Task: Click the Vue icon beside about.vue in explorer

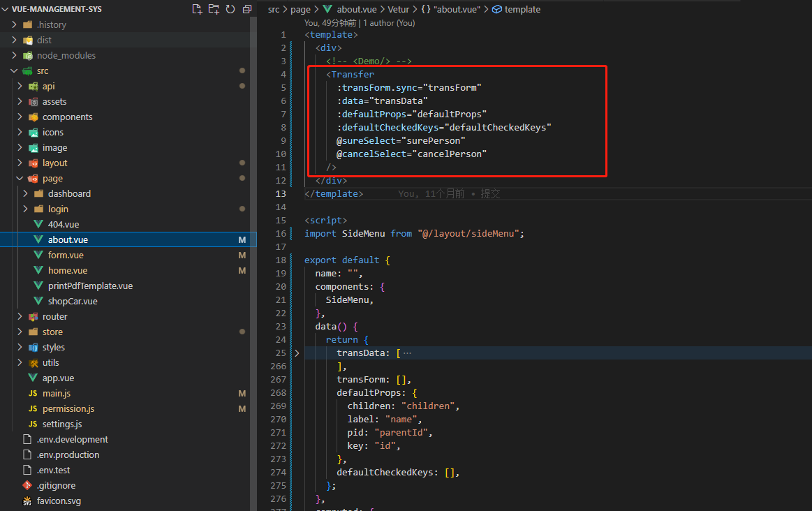Action: pos(38,239)
